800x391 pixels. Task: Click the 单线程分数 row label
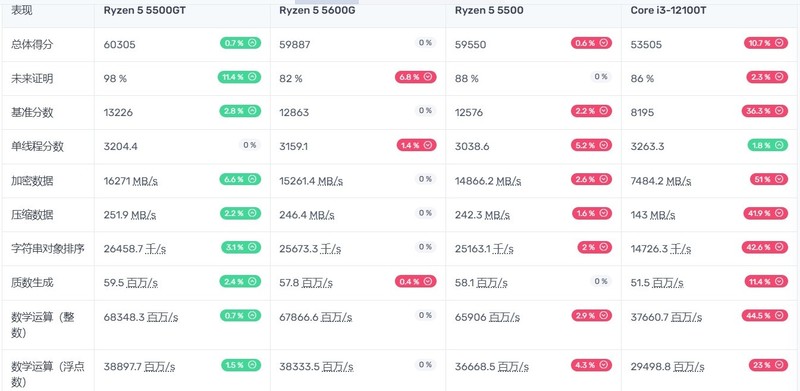click(x=37, y=146)
